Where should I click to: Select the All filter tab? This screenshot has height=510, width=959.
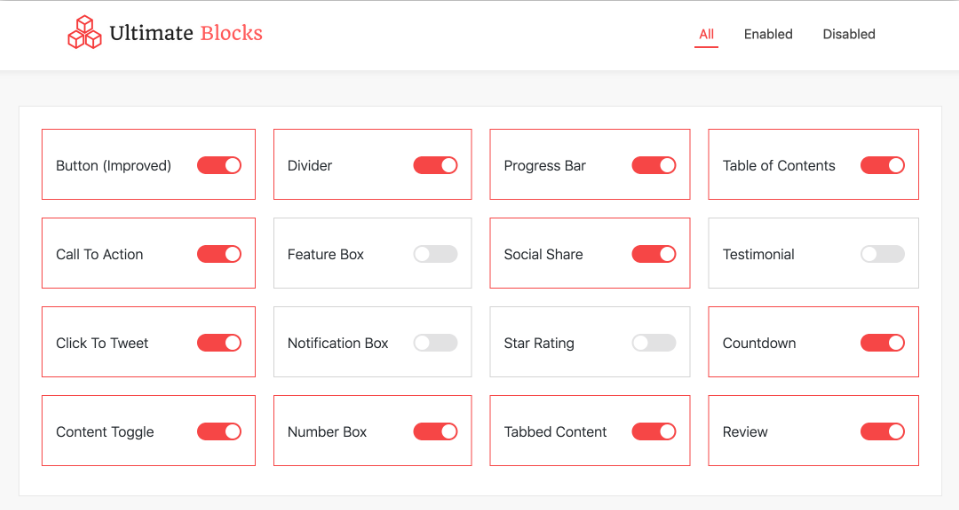tap(706, 34)
